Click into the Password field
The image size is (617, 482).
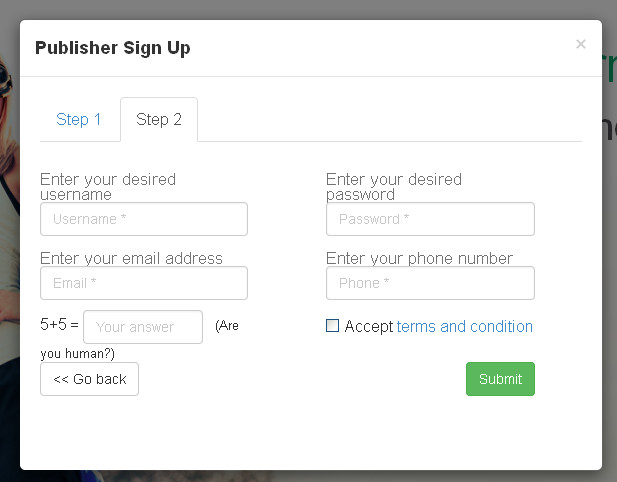click(430, 219)
